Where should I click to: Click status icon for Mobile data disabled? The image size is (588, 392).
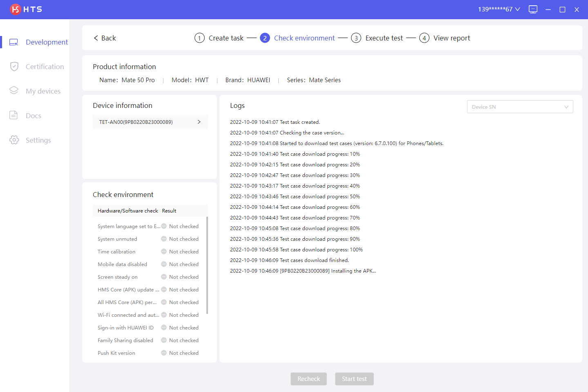click(164, 264)
